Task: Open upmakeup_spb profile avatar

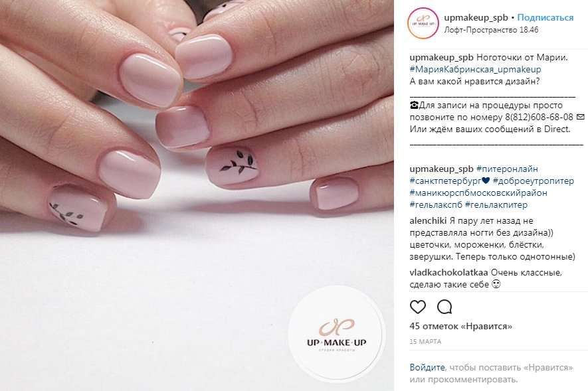Action: (423, 23)
